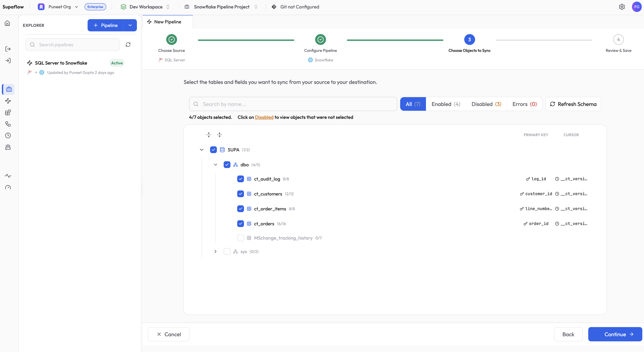
Task: Switch to the Enabled tab
Action: tap(446, 104)
